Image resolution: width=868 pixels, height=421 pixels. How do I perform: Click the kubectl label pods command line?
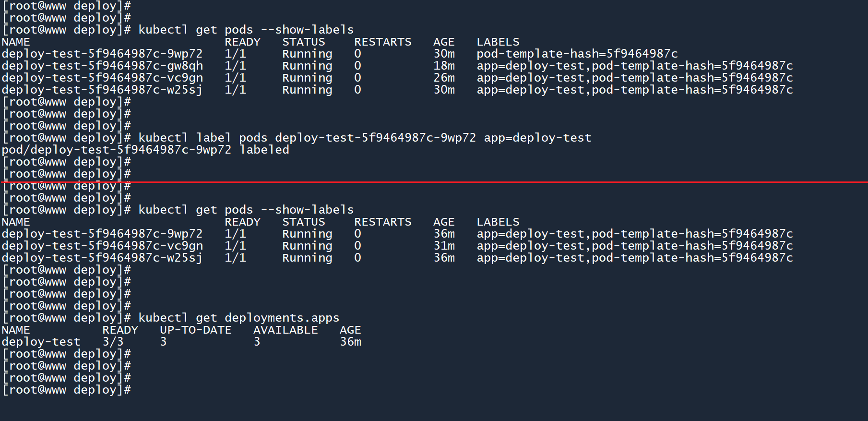365,138
